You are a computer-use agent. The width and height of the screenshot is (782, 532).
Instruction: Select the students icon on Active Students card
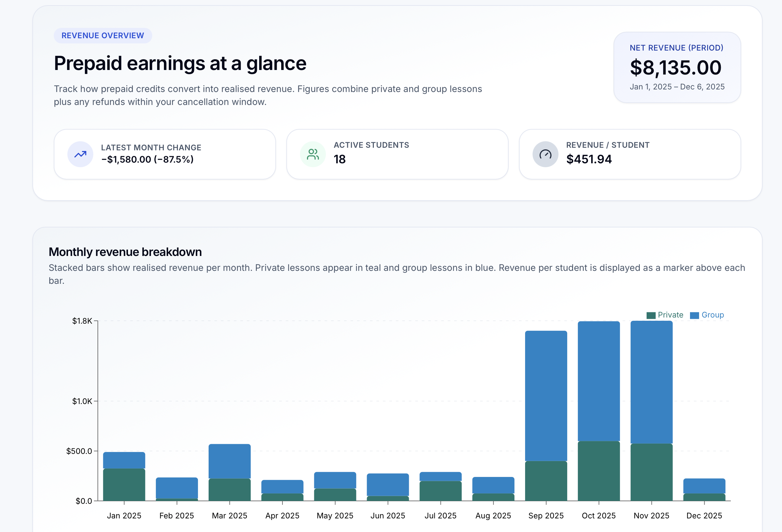click(x=313, y=154)
